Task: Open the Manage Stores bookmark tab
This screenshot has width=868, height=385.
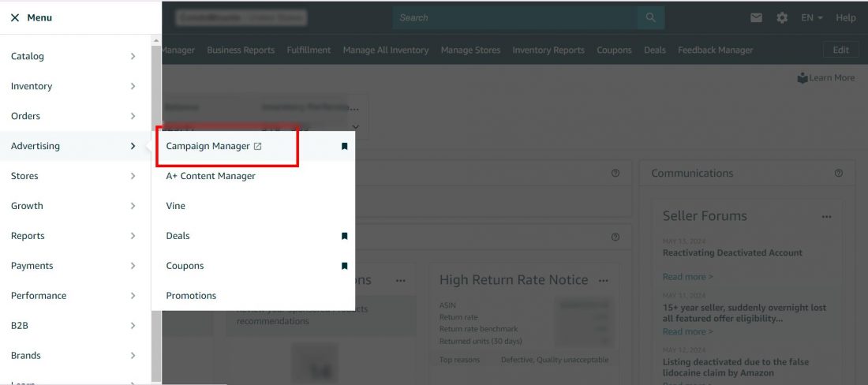Action: click(470, 50)
